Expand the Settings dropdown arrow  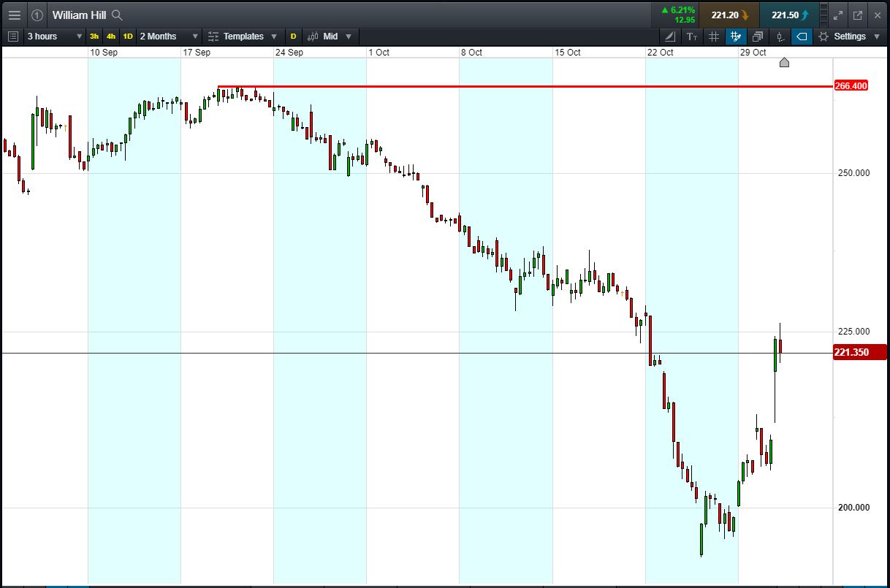[877, 36]
